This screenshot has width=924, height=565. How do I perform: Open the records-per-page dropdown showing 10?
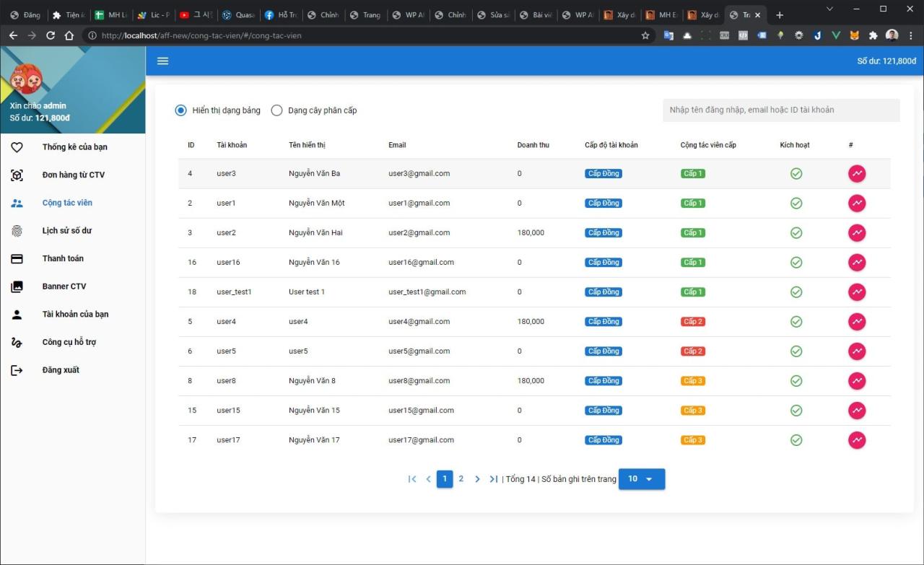pos(641,478)
